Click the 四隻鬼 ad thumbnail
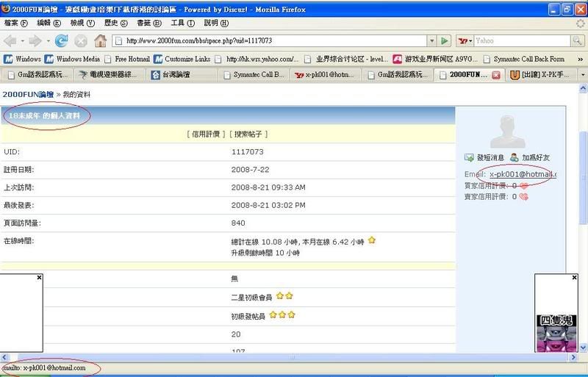This screenshot has height=377, width=588. [556, 333]
